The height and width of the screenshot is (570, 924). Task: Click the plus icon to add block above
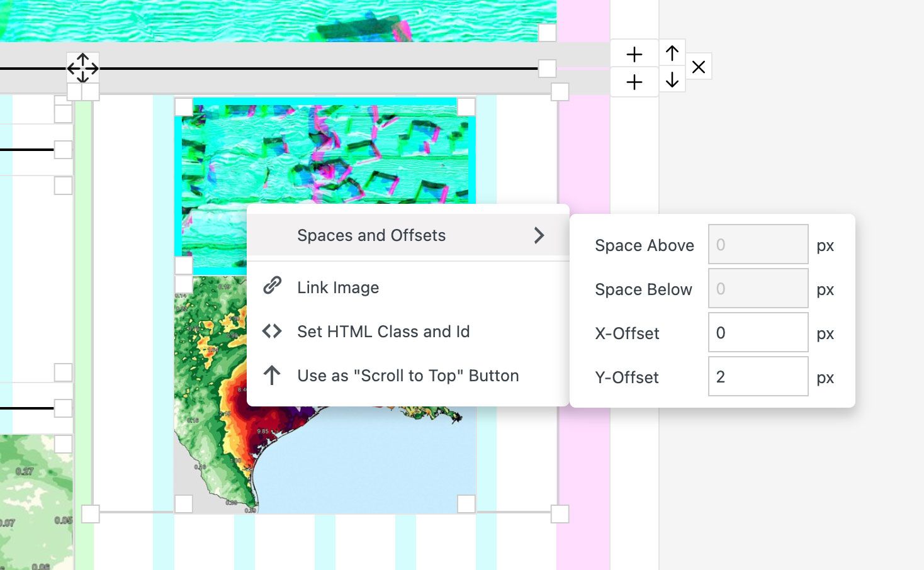pos(634,53)
